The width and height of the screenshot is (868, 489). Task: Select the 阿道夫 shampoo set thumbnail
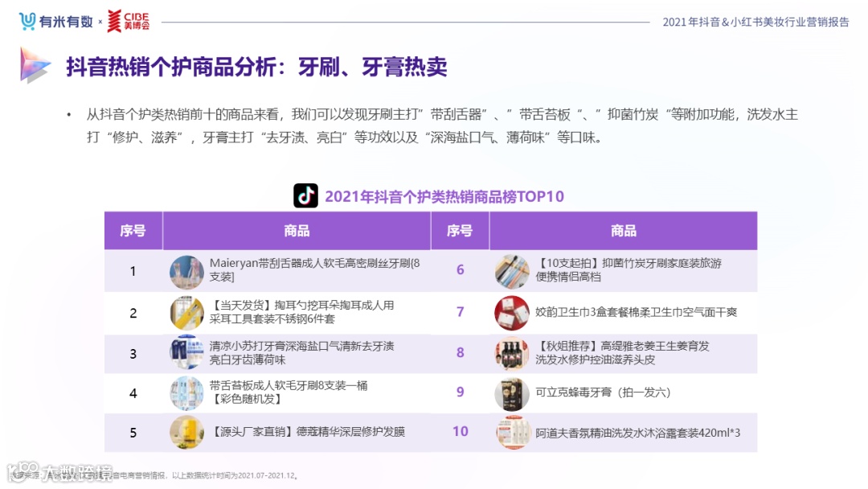pos(512,433)
